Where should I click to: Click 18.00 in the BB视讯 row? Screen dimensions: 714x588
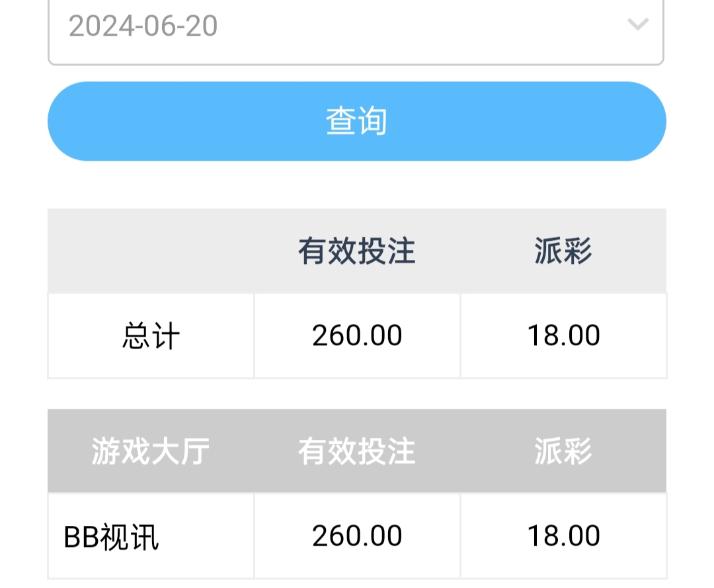[563, 536]
